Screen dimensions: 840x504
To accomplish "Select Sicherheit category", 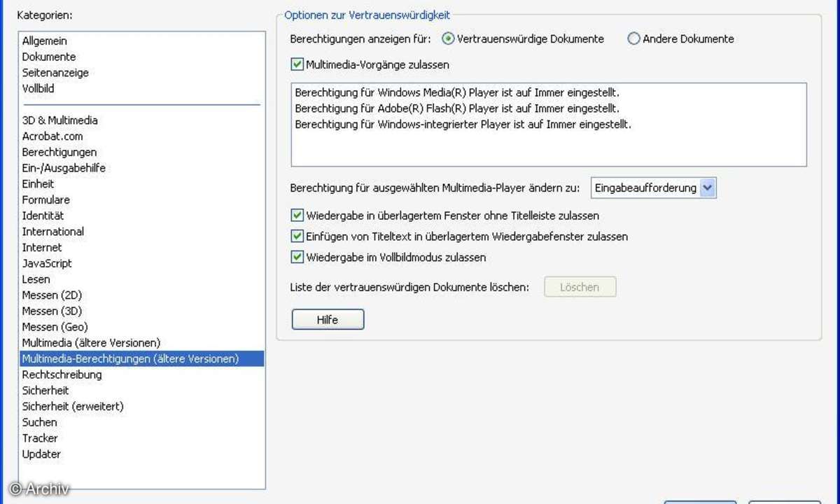I will pyautogui.click(x=45, y=391).
